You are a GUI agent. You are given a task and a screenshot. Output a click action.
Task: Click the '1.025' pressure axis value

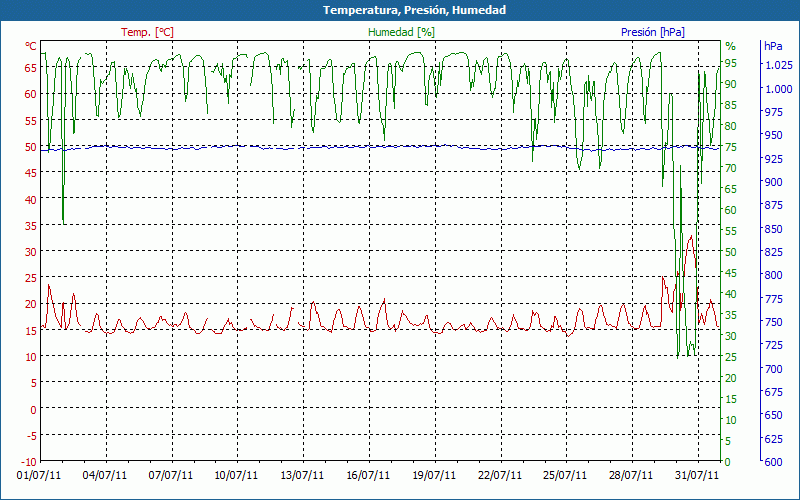pos(778,65)
